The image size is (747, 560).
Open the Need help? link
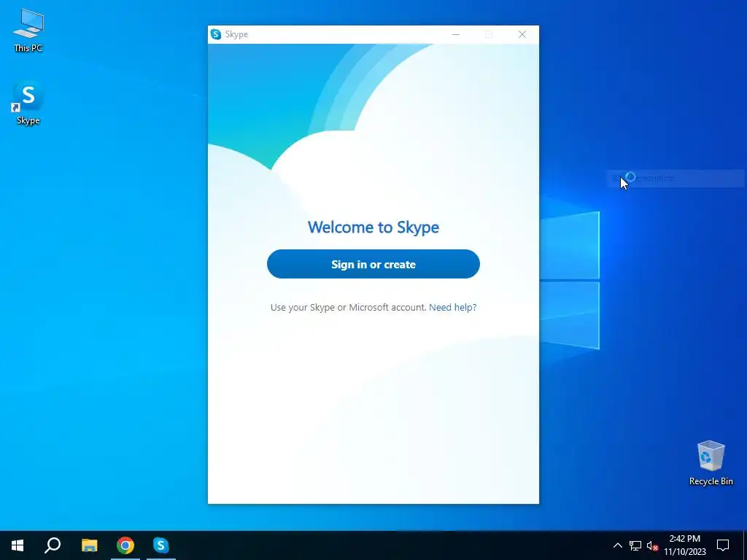pyautogui.click(x=452, y=307)
